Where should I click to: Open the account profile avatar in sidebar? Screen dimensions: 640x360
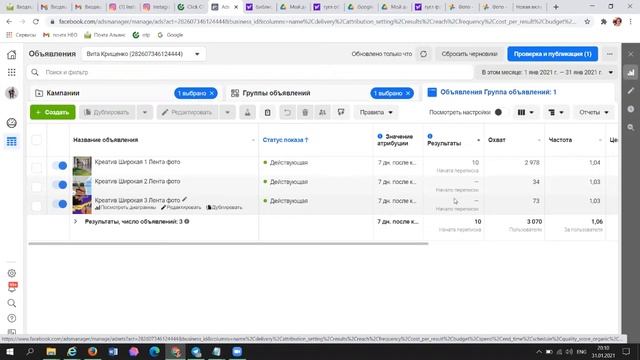coord(11,93)
